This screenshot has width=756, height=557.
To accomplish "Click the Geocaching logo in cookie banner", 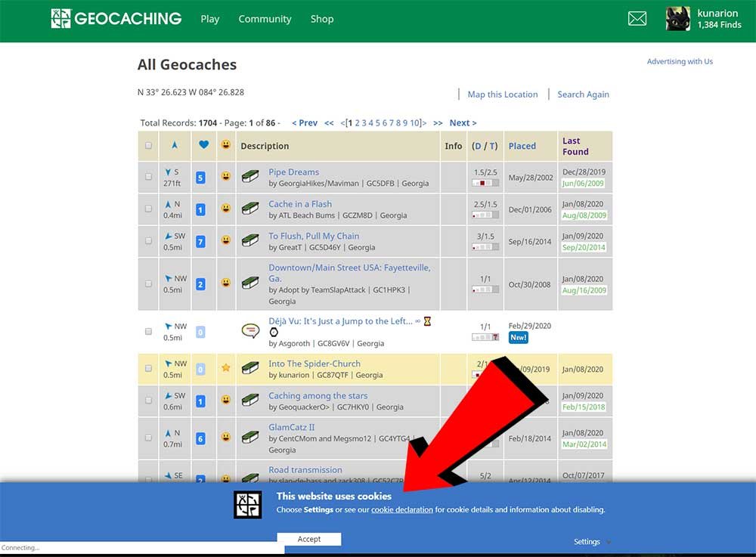I will point(248,505).
